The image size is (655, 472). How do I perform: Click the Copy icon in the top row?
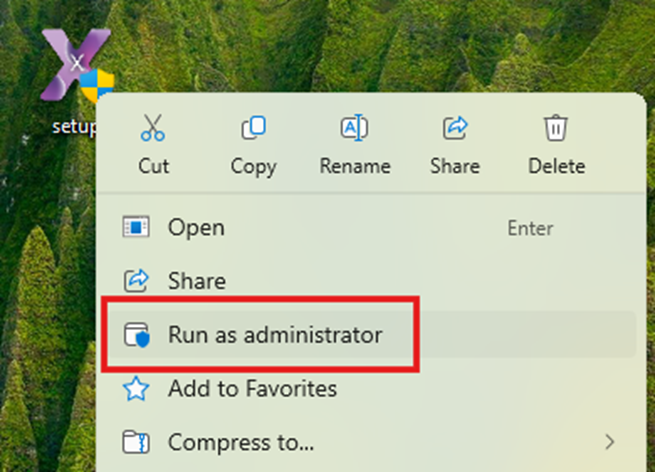tap(253, 129)
